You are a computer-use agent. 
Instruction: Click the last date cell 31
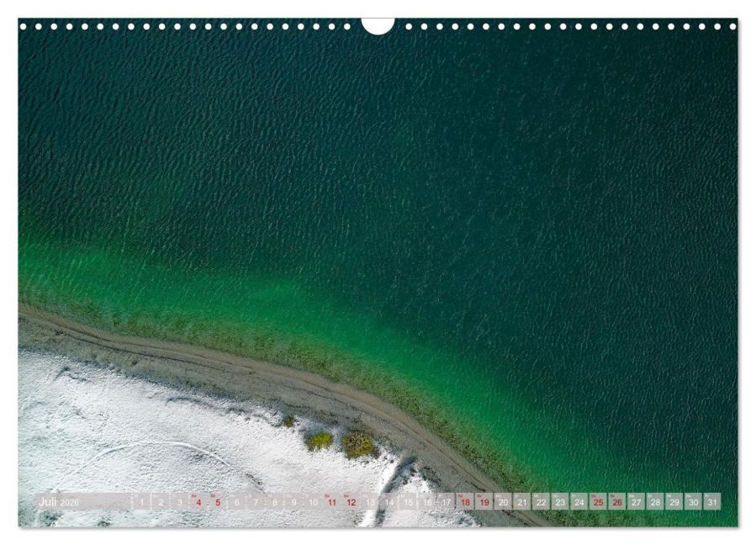712,501
